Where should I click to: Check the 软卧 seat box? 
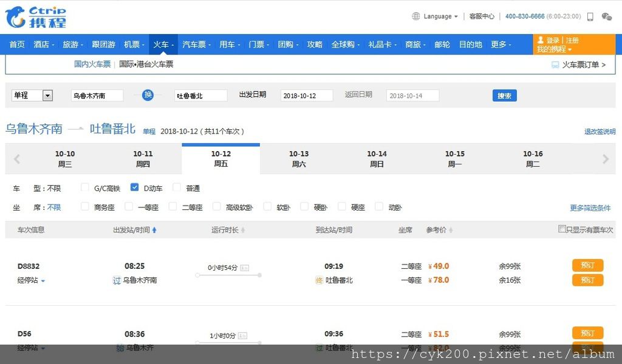(267, 206)
